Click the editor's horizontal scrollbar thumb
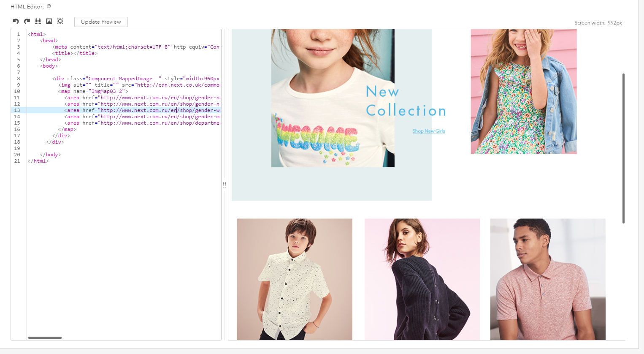The width and height of the screenshot is (644, 354). point(45,338)
